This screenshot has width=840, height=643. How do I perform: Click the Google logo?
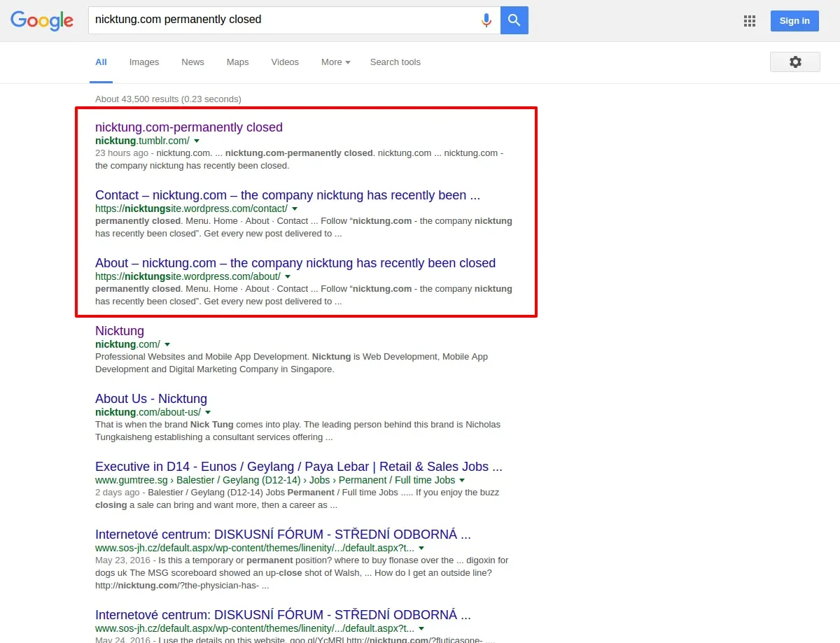(42, 21)
